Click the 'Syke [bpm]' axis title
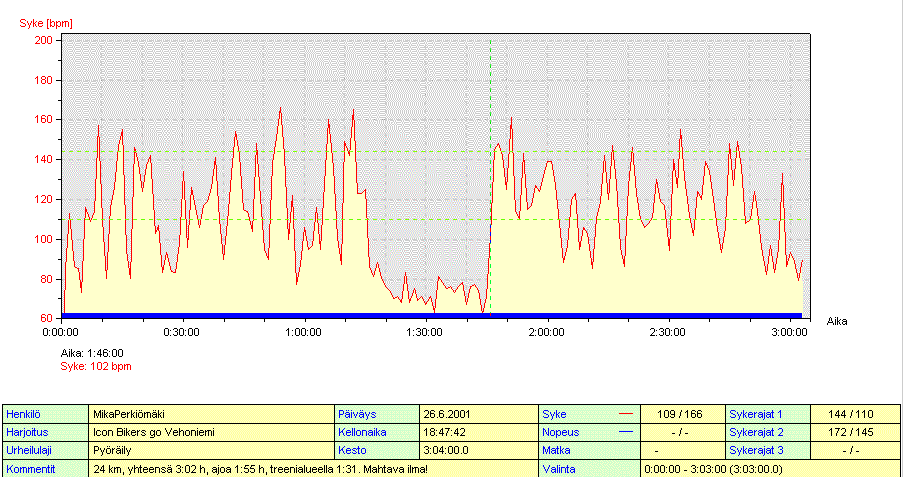The width and height of the screenshot is (903, 477). click(x=46, y=21)
